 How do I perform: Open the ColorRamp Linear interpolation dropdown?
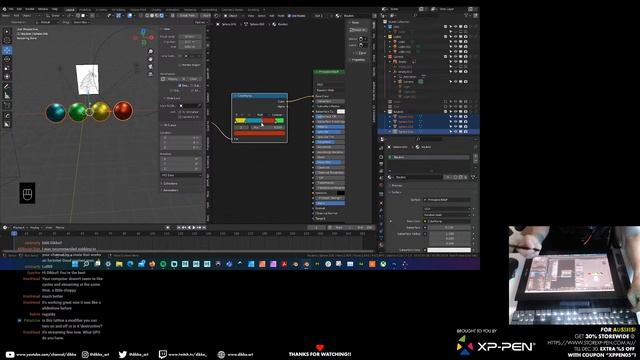pos(278,115)
